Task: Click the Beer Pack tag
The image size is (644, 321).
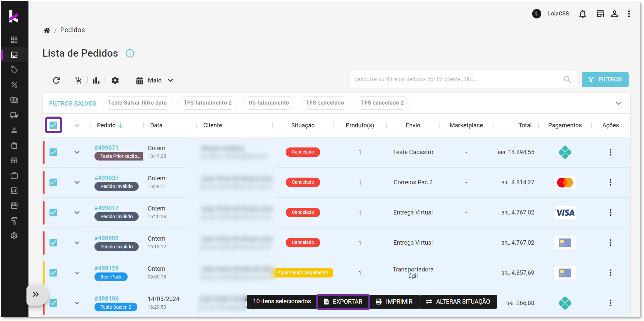Action: [x=111, y=277]
